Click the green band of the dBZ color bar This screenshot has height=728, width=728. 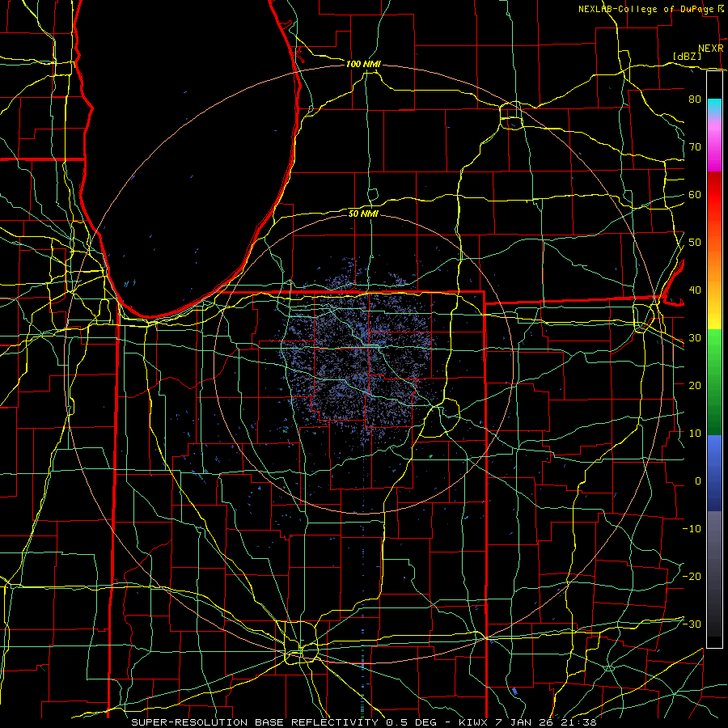[714, 382]
